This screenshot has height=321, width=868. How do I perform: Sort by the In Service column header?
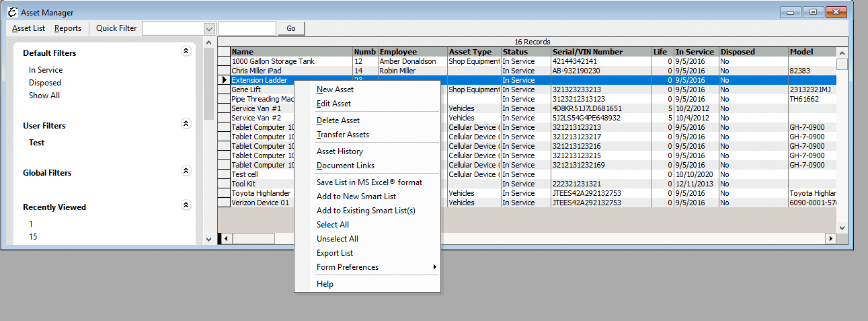point(696,52)
